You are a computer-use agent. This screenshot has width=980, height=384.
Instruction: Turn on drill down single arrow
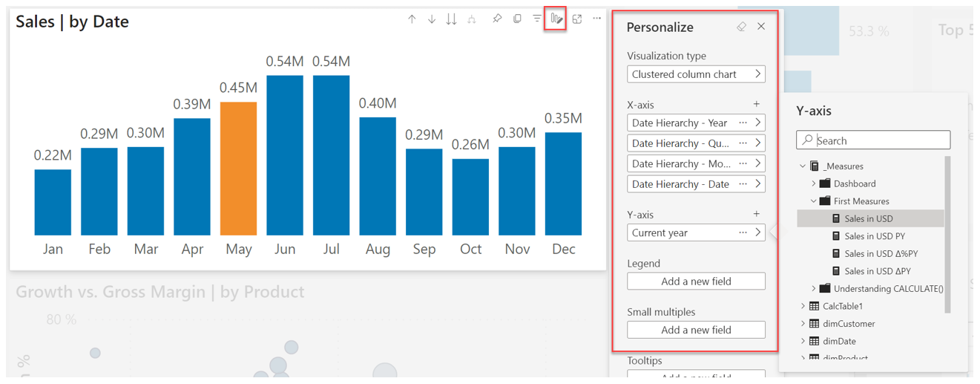[x=432, y=19]
